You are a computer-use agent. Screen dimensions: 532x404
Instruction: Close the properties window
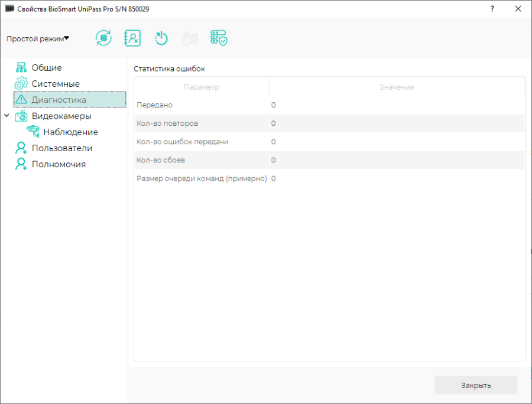[x=518, y=9]
